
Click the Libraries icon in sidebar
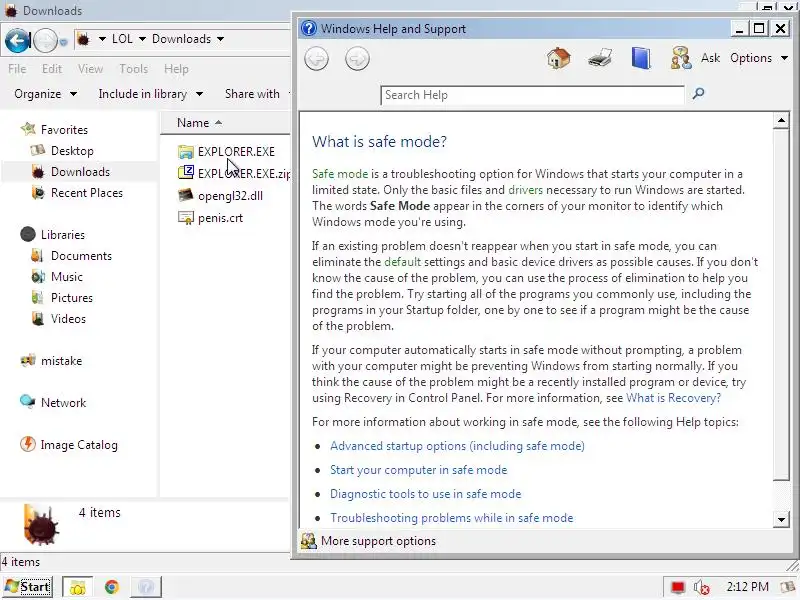click(x=28, y=234)
